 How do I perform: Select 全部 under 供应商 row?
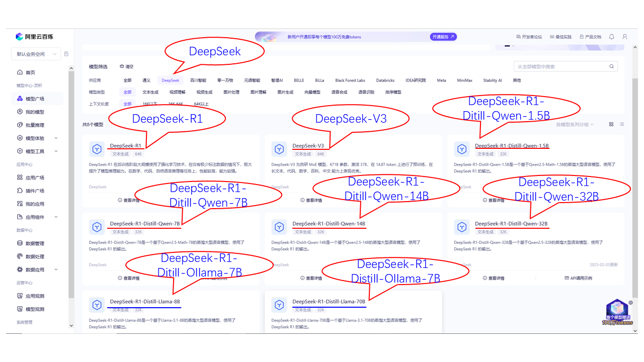(x=127, y=80)
